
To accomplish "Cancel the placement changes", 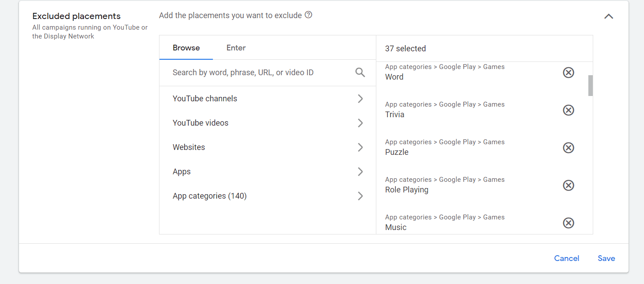I will pyautogui.click(x=567, y=258).
